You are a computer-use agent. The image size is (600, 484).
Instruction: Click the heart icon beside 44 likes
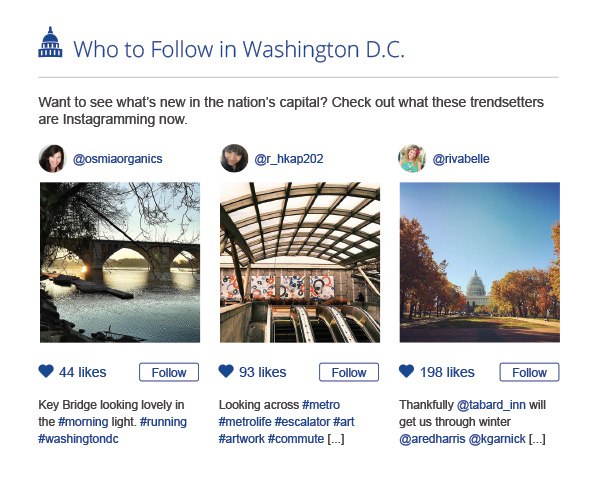(x=46, y=372)
